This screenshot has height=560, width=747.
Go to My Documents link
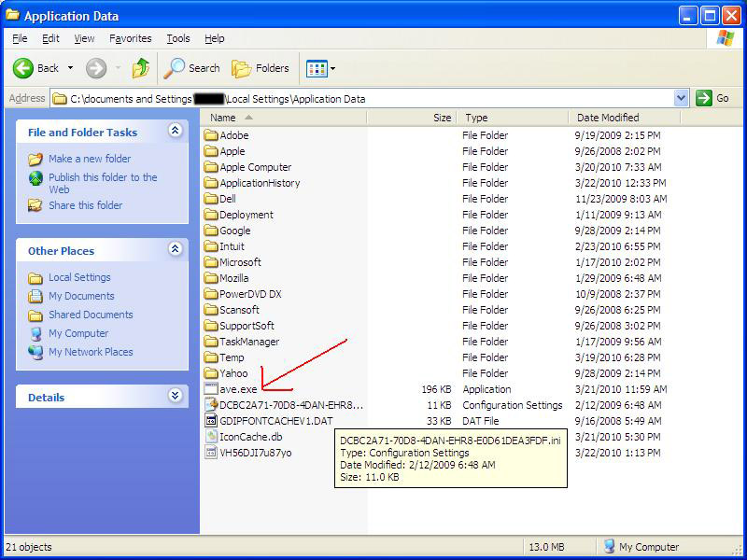click(81, 296)
